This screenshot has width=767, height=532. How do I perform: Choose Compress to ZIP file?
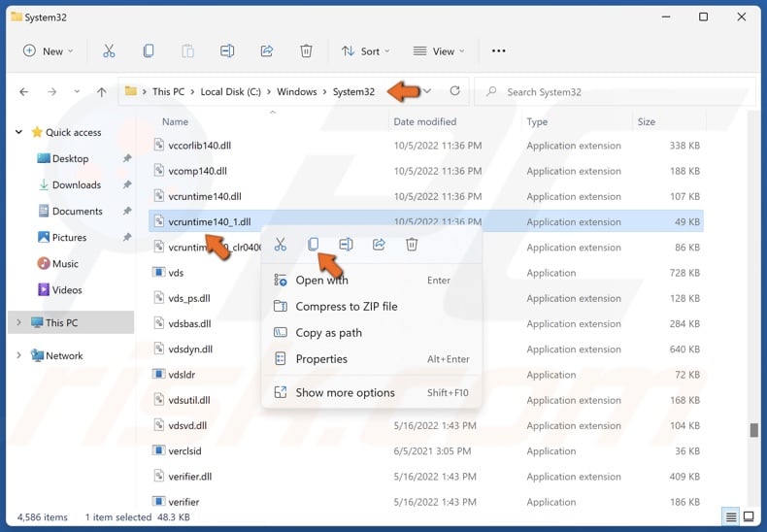(x=372, y=307)
